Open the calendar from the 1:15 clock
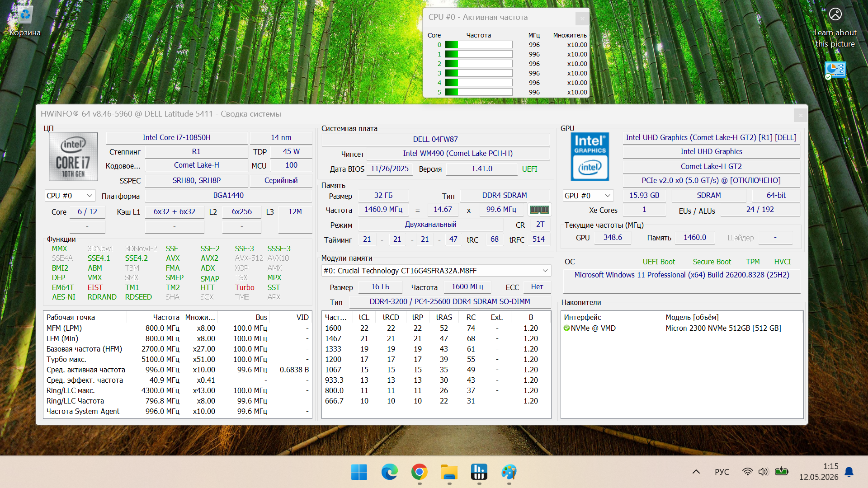The width and height of the screenshot is (868, 488). click(819, 472)
